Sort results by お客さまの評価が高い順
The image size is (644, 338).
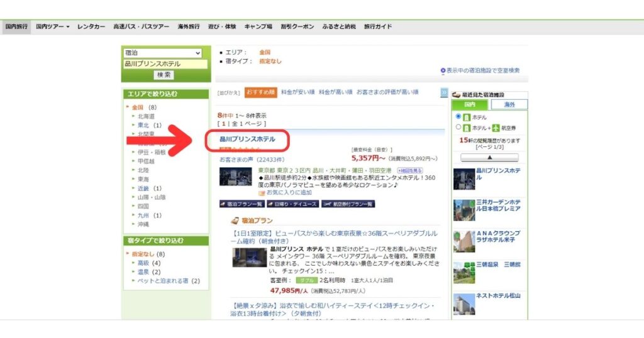387,92
